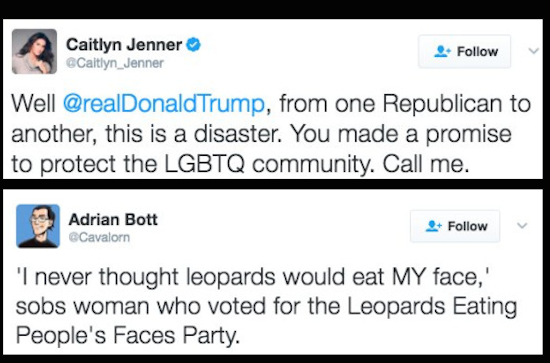The width and height of the screenshot is (550, 363).
Task: Click the @Caitlyn_Jenner handle
Action: (115, 63)
